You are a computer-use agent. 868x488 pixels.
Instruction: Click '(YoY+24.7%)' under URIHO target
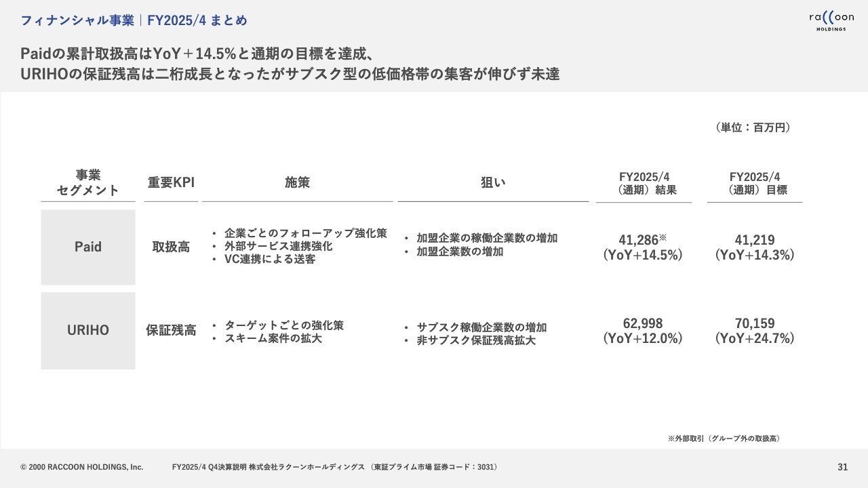point(755,339)
